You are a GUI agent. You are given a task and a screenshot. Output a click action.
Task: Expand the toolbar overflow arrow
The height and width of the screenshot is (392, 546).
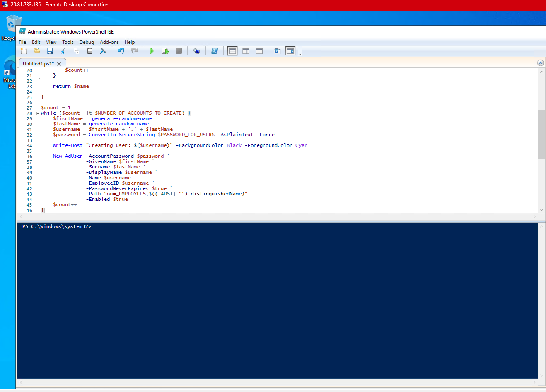pyautogui.click(x=300, y=53)
